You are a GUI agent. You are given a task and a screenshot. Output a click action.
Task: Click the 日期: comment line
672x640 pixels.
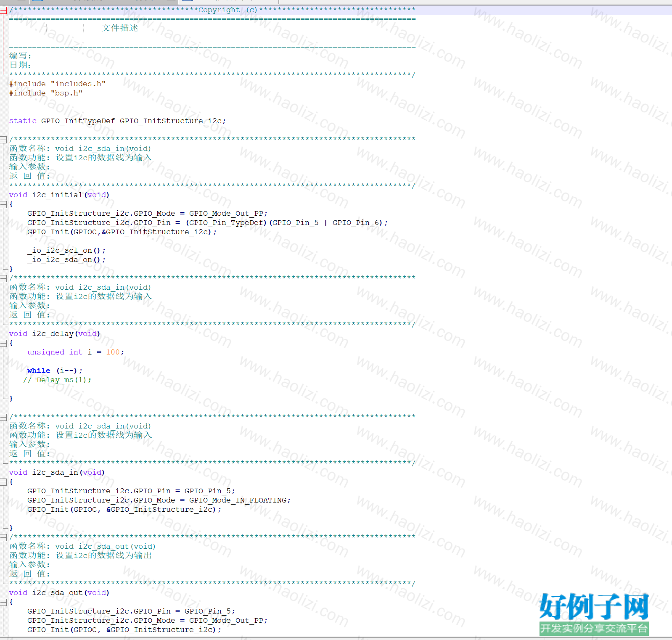(20, 65)
